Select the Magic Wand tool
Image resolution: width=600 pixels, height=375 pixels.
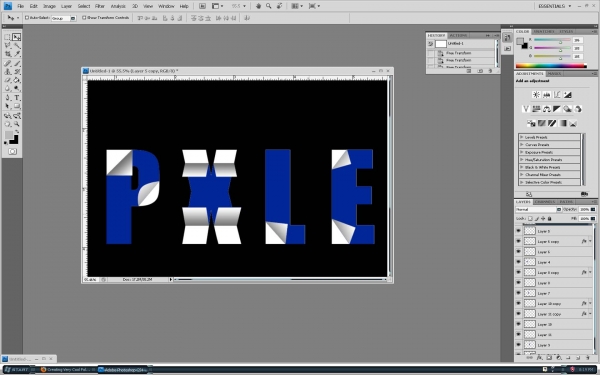(x=16, y=46)
